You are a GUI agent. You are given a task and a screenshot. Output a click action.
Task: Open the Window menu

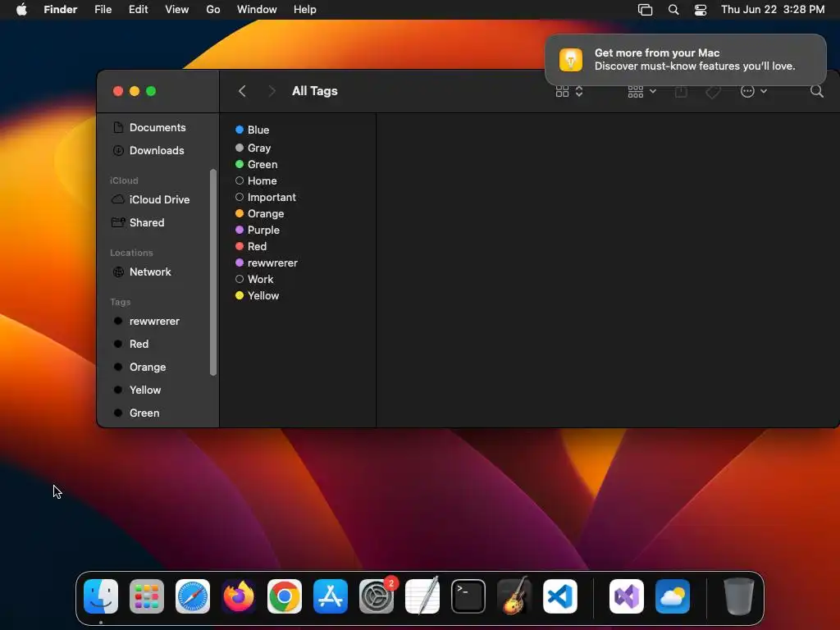(x=257, y=10)
